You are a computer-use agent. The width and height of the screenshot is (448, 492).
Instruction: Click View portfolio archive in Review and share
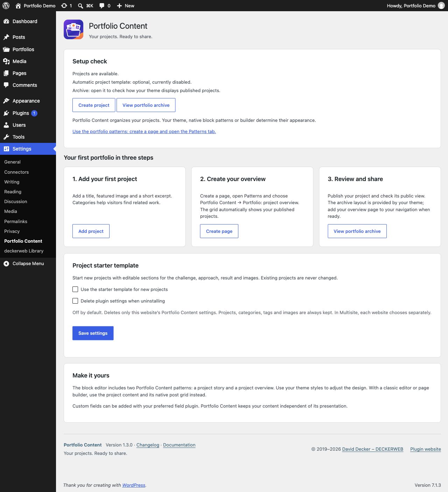(x=357, y=231)
